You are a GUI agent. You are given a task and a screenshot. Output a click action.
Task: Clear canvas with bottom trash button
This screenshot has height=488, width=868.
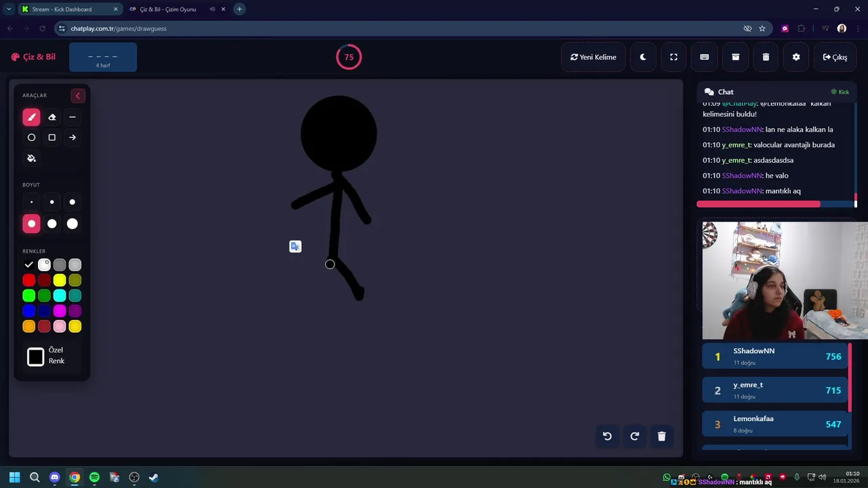click(662, 436)
